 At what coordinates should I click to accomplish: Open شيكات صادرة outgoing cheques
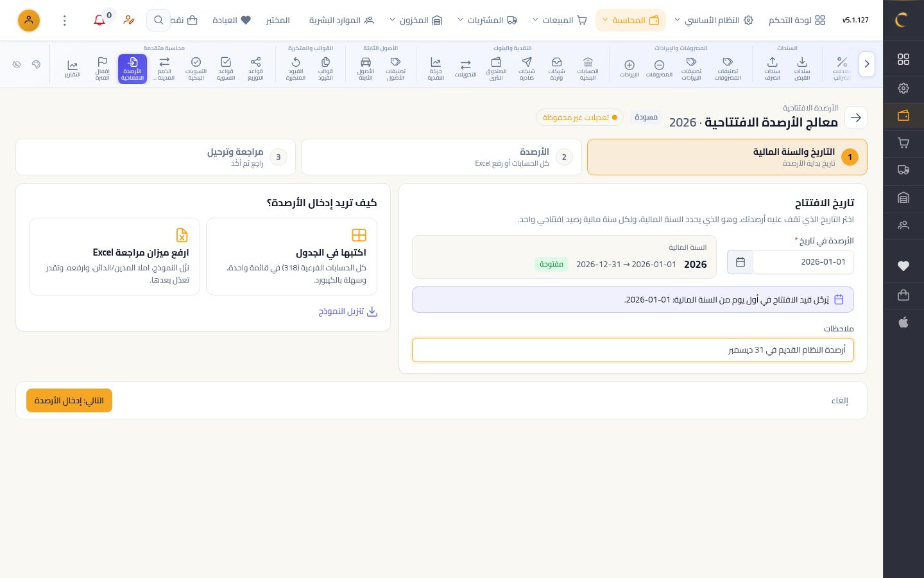tap(527, 69)
